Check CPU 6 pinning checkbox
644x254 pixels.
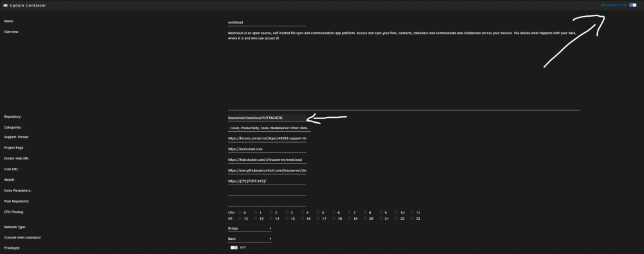[334, 213]
